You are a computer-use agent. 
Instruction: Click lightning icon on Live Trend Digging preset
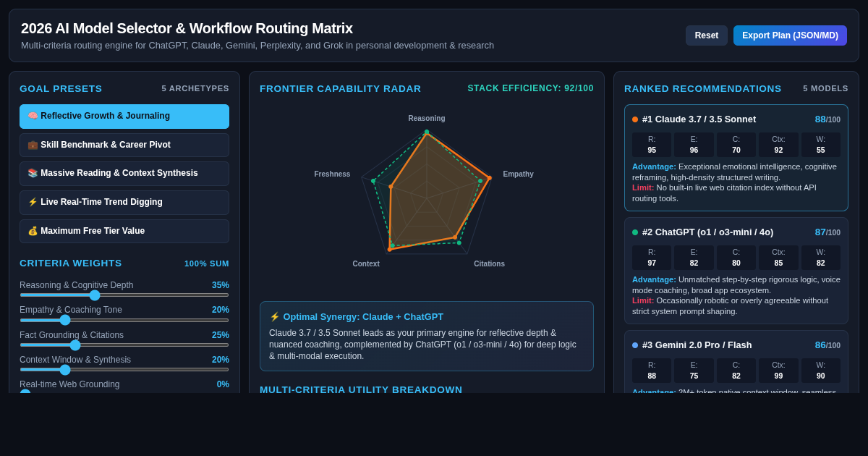pos(33,202)
